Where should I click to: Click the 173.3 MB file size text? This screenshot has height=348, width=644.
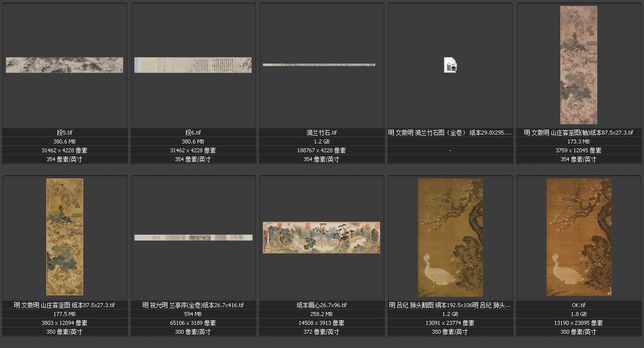(x=579, y=141)
